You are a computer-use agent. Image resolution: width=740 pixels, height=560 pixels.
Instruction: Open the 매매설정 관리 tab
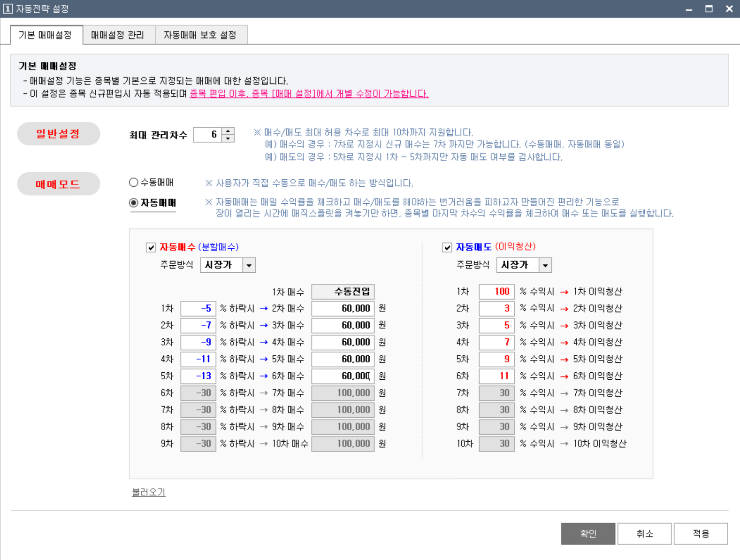pyautogui.click(x=119, y=35)
